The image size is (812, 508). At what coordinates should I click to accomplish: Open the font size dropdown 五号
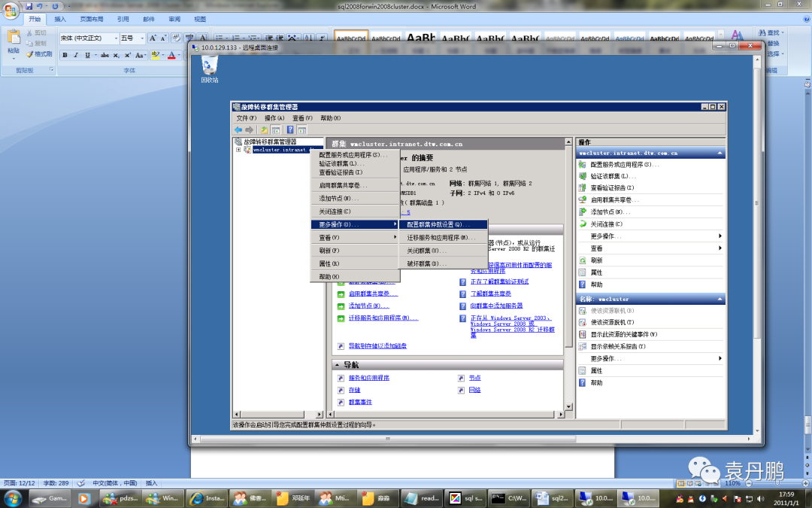click(144, 38)
